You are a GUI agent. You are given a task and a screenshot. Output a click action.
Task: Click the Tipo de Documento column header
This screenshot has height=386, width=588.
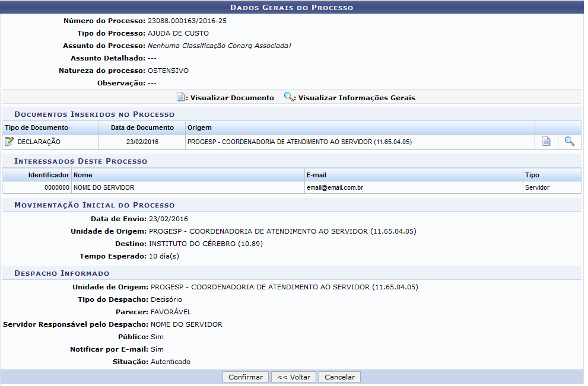tap(36, 127)
